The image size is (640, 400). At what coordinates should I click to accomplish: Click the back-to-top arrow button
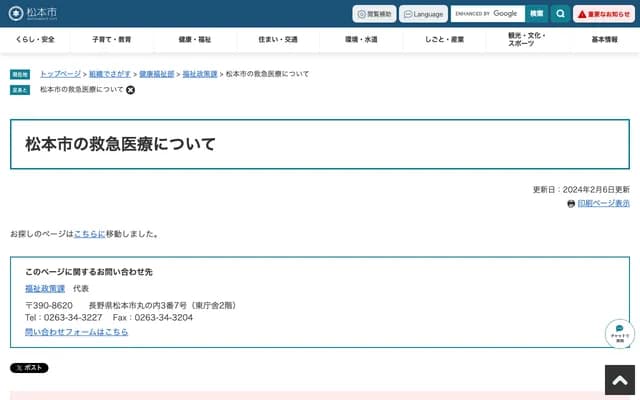coord(620,380)
